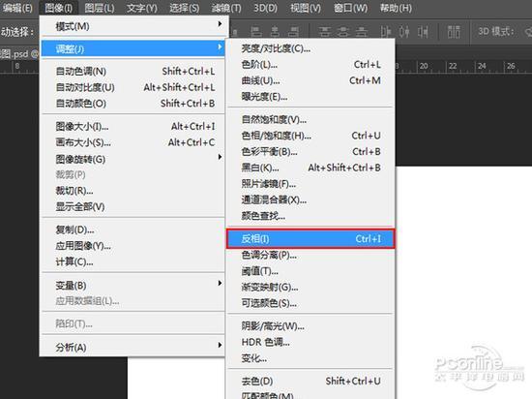The width and height of the screenshot is (532, 399).
Task: Choose 色相/饱和度(H)... adjustment
Action: point(310,136)
